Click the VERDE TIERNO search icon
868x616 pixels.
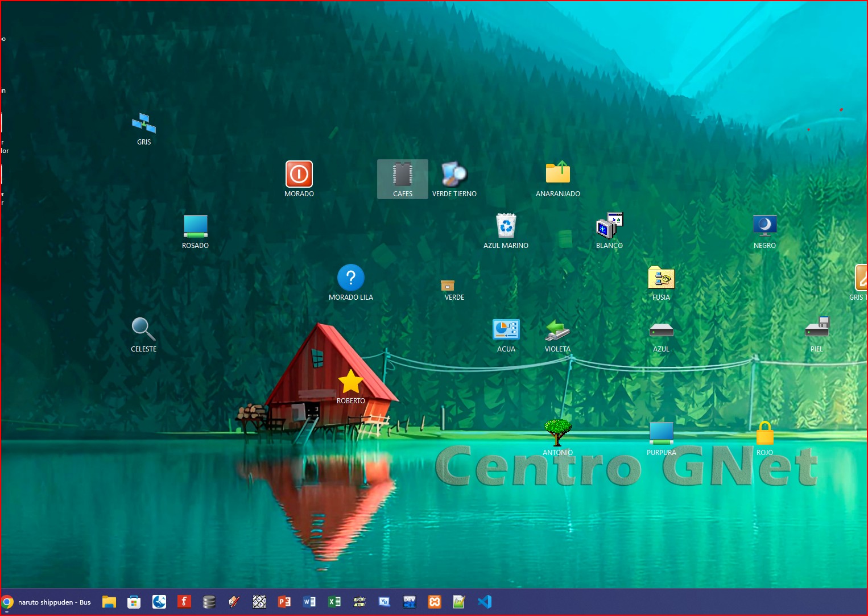tap(454, 175)
